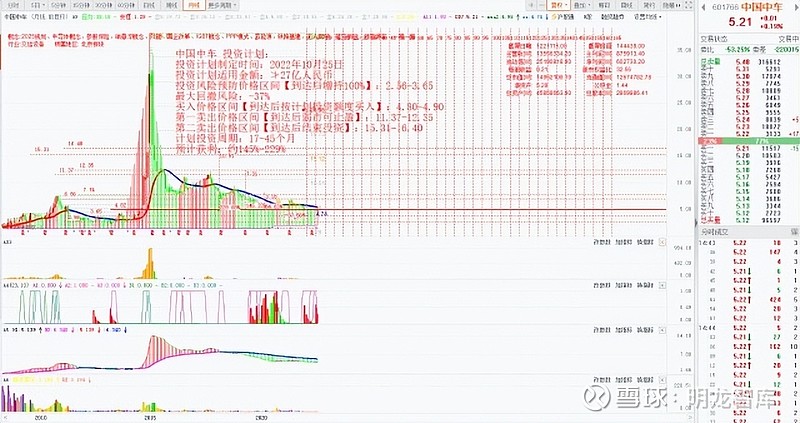Click the 投资计划制定时间 annotation line
Screen dimensions: 800x423
click(x=260, y=65)
